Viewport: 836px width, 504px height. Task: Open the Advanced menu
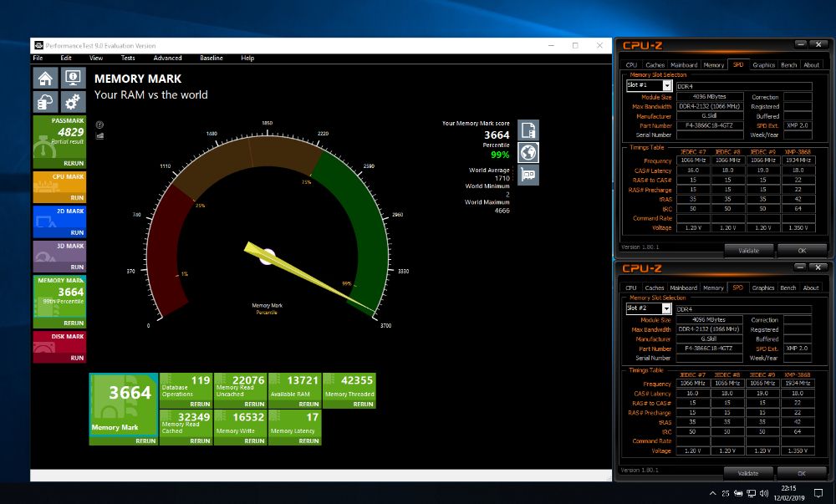[x=167, y=58]
